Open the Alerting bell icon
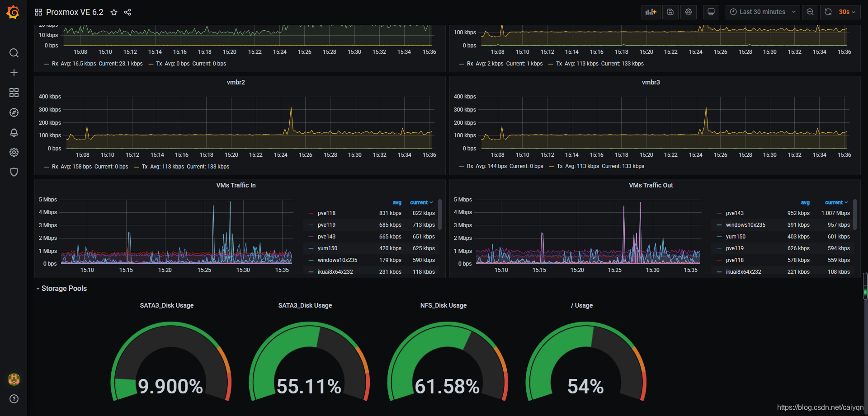Image resolution: width=868 pixels, height=416 pixels. 14,132
